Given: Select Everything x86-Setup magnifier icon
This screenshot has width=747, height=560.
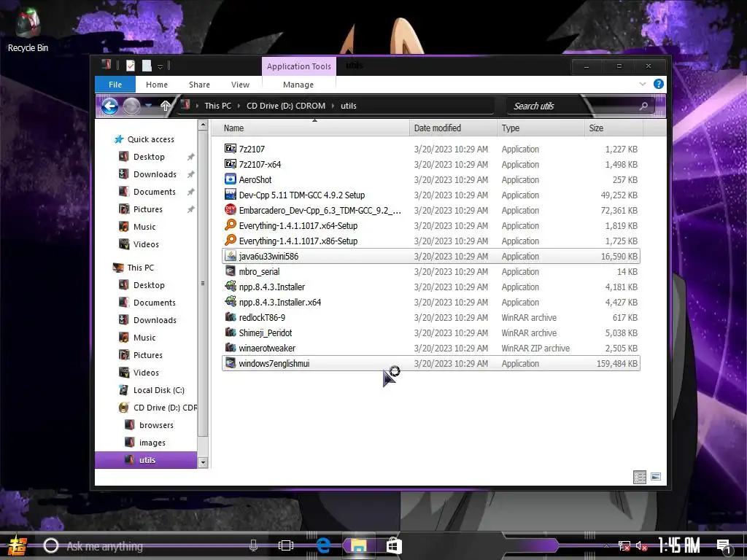Looking at the screenshot, I should [230, 240].
